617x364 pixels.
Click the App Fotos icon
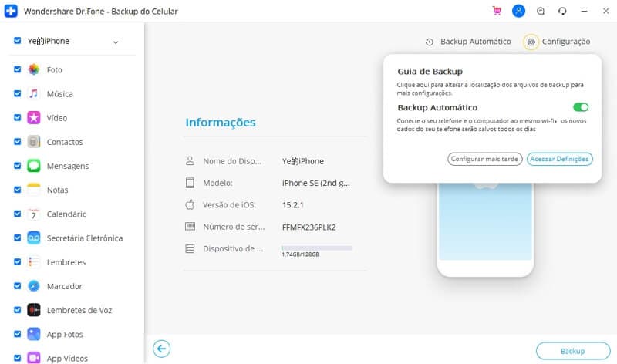tap(34, 334)
